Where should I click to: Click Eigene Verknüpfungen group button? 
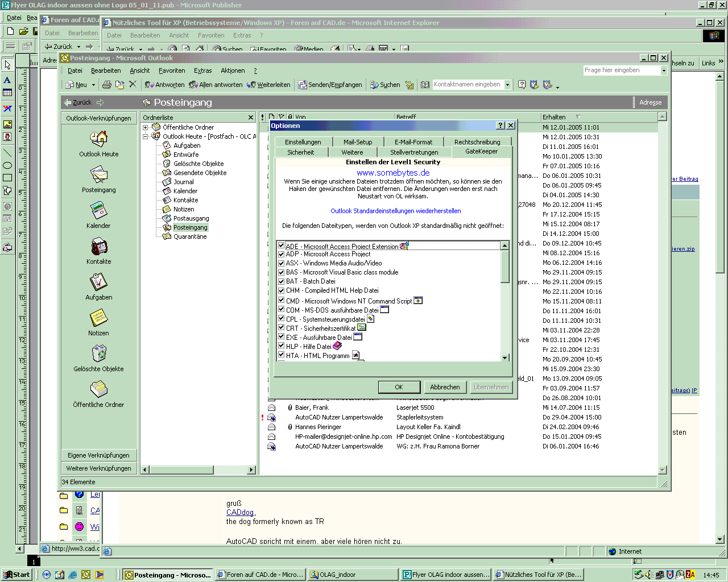coord(99,455)
